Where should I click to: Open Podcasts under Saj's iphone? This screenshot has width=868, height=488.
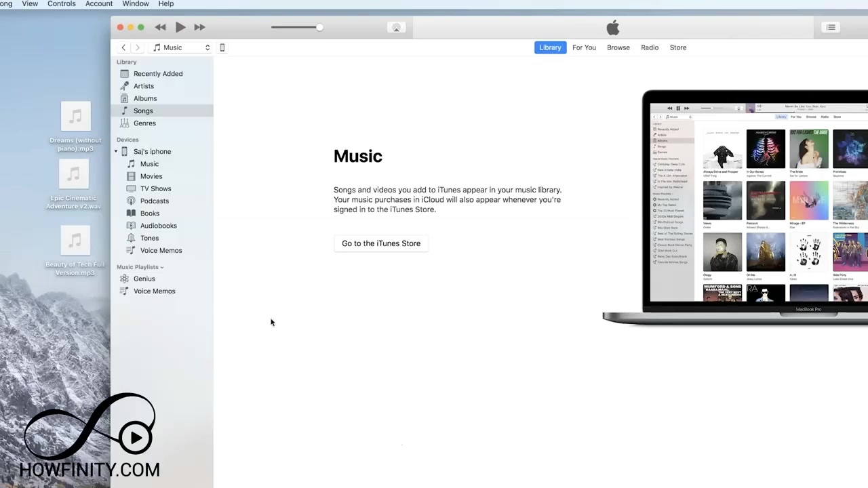coord(163,201)
